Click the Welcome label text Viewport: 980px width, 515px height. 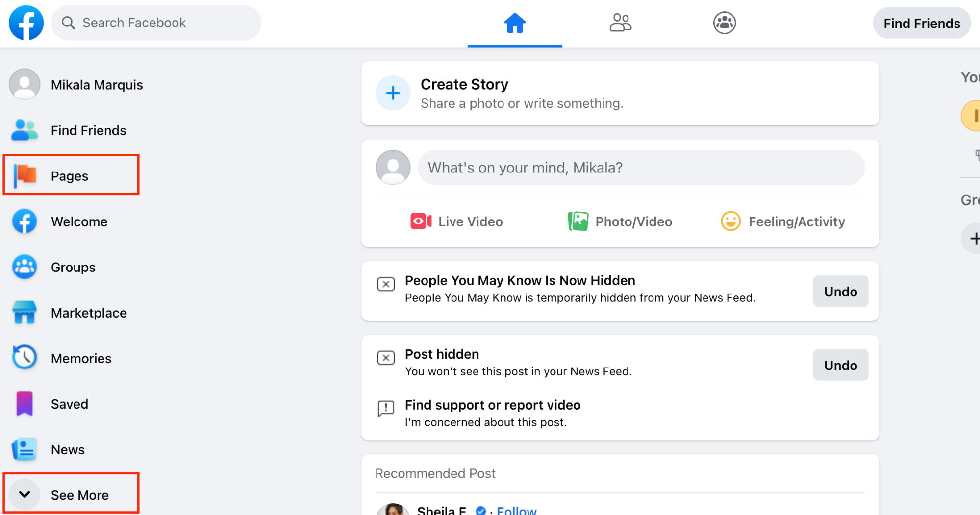point(79,221)
